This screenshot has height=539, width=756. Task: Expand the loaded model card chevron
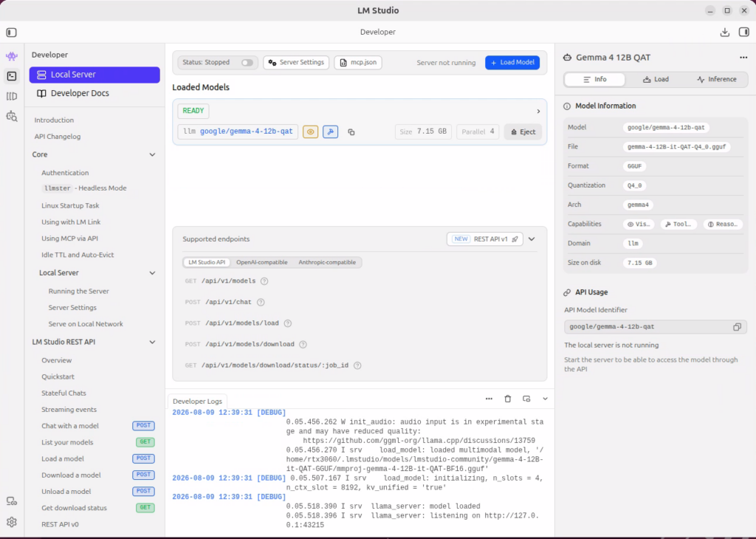(x=538, y=111)
